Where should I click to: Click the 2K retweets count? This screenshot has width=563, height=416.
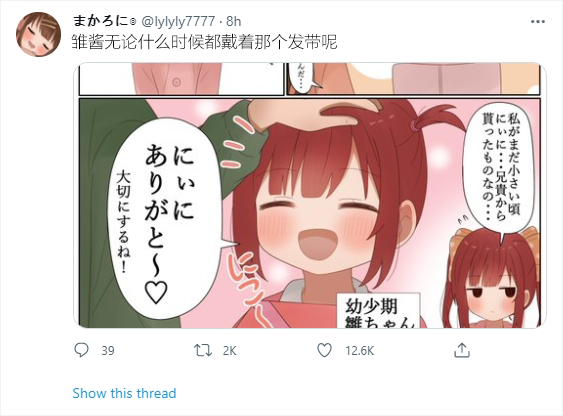(x=229, y=350)
